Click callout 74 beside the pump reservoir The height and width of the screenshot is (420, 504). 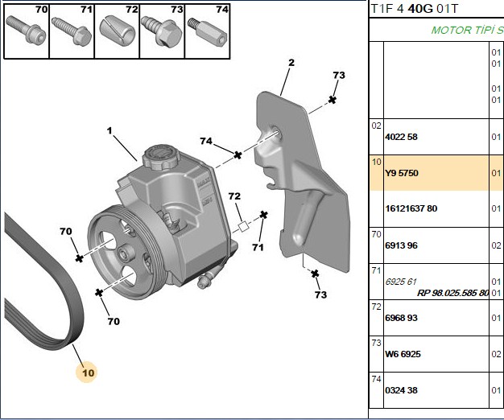pos(206,141)
